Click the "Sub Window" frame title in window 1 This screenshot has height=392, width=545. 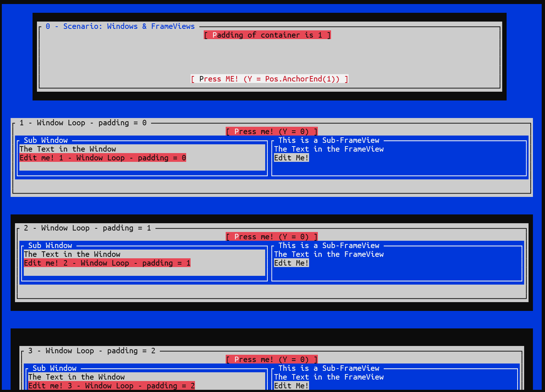(45, 140)
